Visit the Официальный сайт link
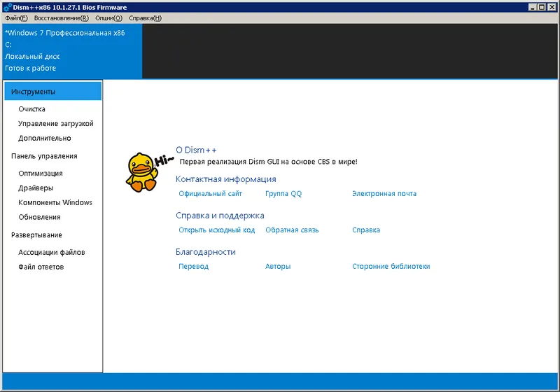 211,193
